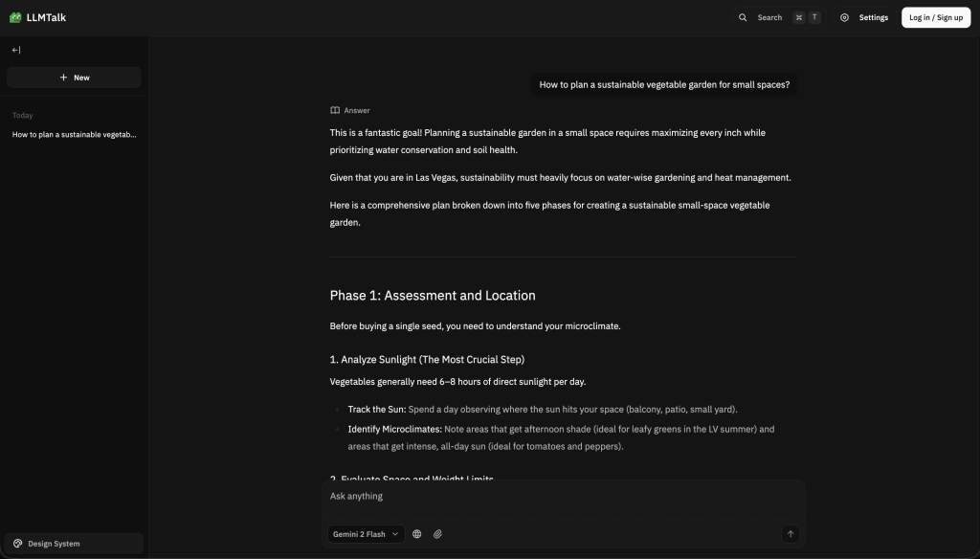Click the magnifying glass search icon
Viewport: 980px width, 559px height.
743,17
